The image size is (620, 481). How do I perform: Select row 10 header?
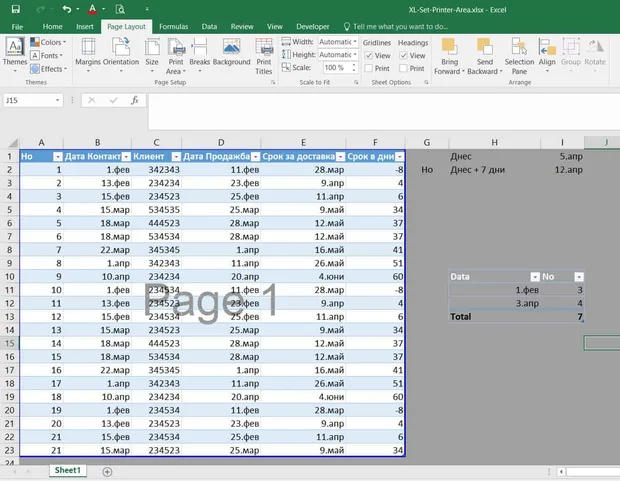[9, 276]
